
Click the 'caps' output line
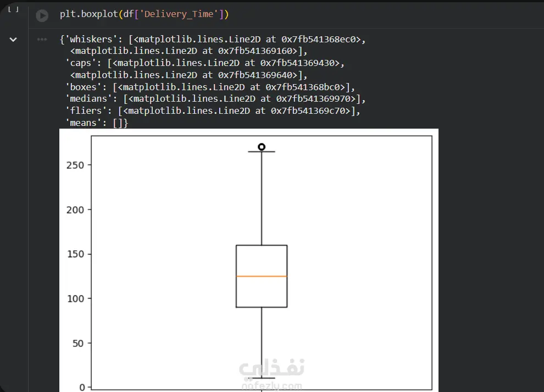pos(205,63)
